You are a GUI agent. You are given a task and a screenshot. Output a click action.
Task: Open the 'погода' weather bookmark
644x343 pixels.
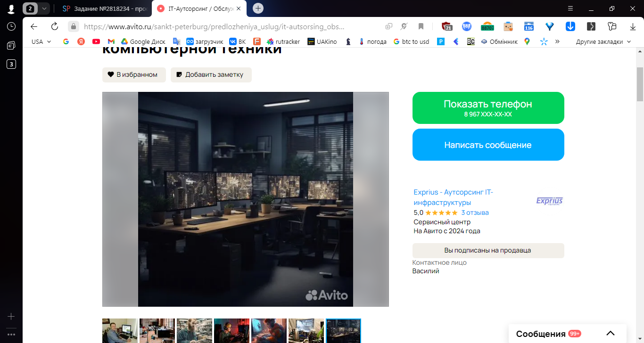[x=372, y=41]
